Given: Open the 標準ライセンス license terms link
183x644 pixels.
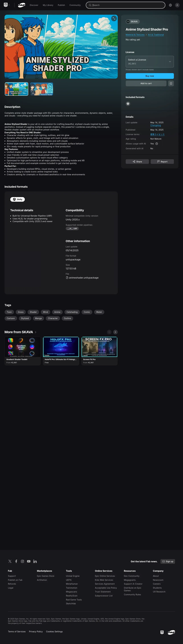Looking at the screenshot, I should [x=157, y=135].
